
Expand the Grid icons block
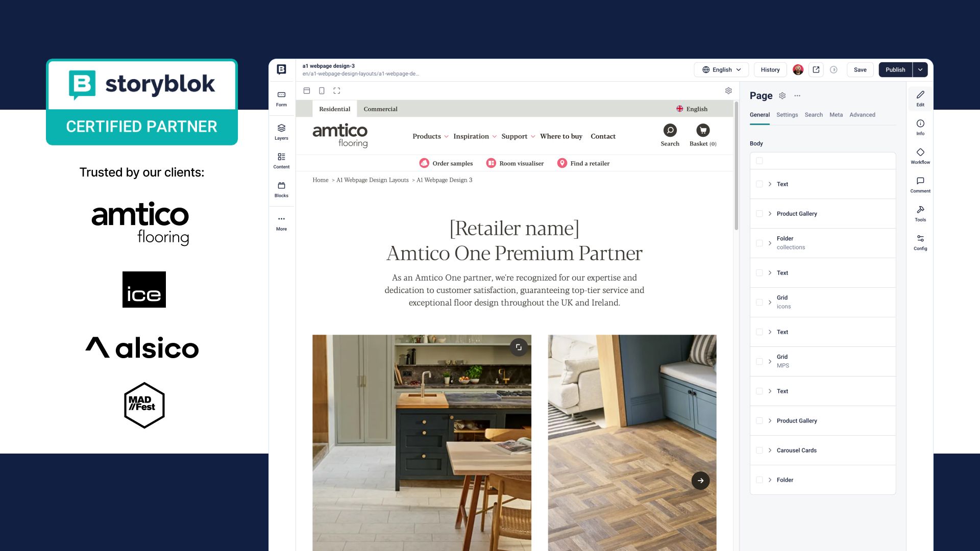point(770,303)
